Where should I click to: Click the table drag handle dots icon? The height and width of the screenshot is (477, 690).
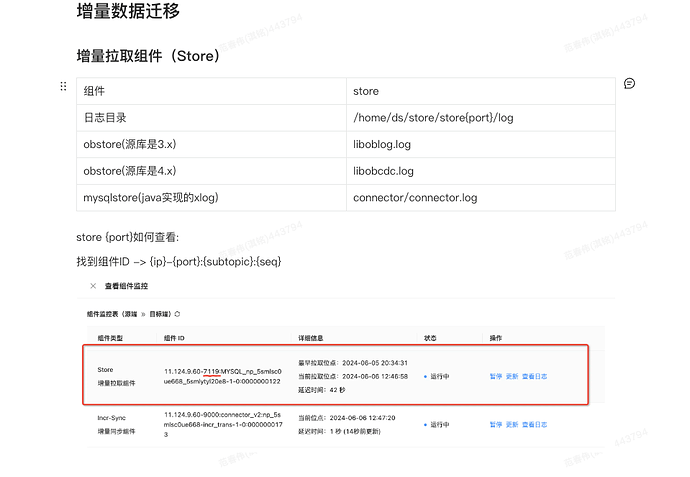tap(63, 86)
